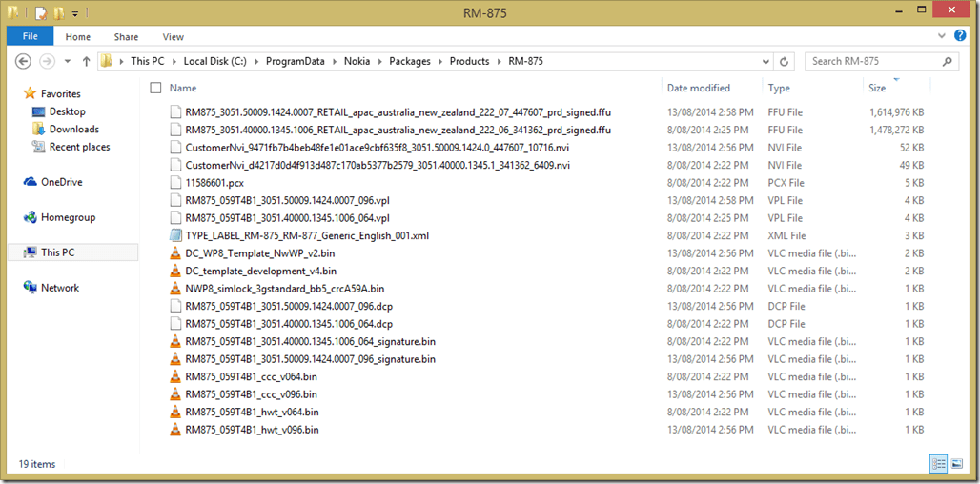Switch to Details view in status bar
Viewport: 980px width, 484px height.
(938, 464)
